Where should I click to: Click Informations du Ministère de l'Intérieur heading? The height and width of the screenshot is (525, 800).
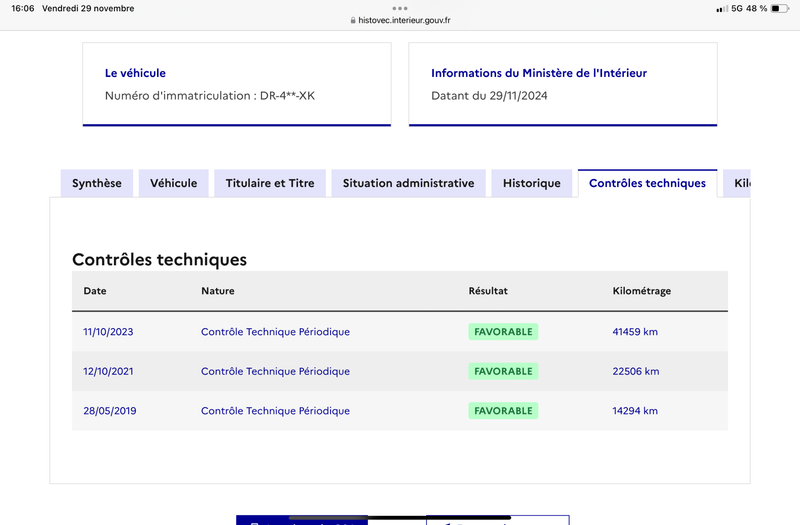pyautogui.click(x=539, y=73)
